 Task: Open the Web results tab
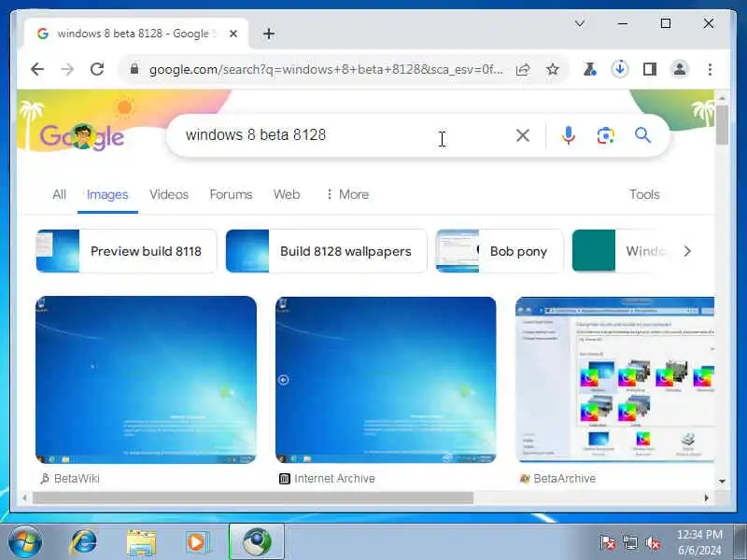(287, 194)
